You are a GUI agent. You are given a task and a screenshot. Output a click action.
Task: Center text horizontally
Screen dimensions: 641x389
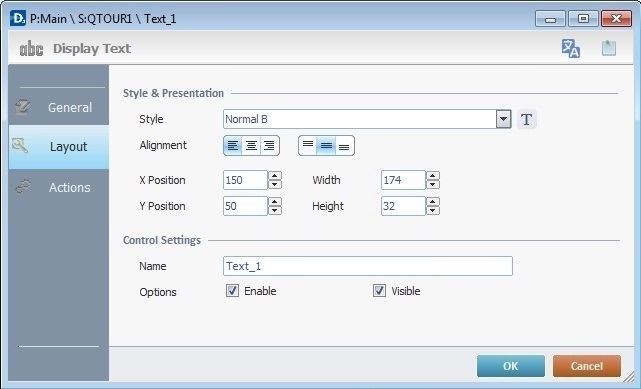tap(251, 145)
